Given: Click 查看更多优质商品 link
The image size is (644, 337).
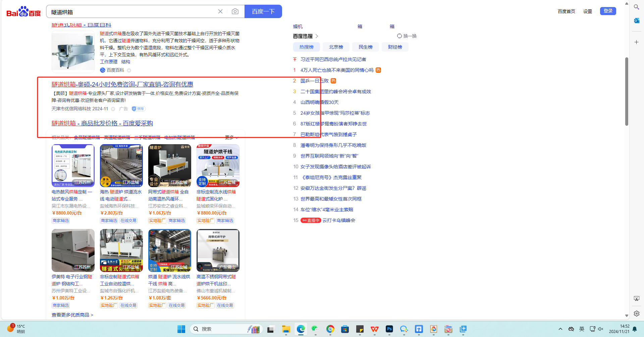Looking at the screenshot, I should click(72, 315).
